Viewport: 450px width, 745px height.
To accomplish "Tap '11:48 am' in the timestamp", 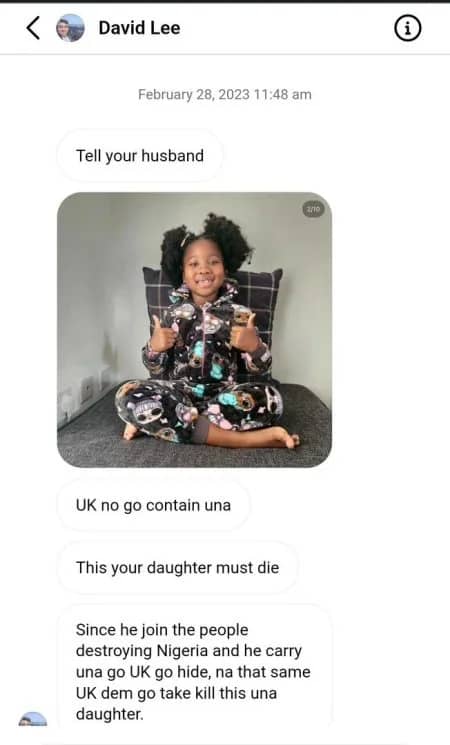I will (283, 95).
